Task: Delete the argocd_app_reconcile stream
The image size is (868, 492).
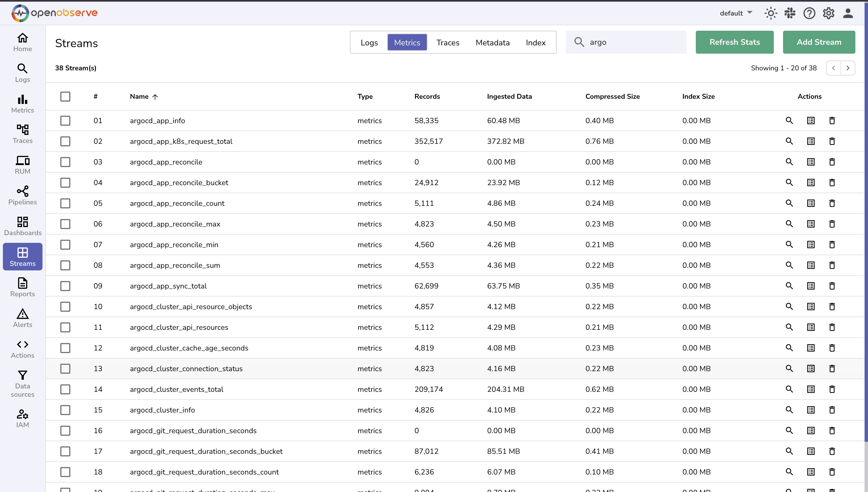Action: (832, 162)
